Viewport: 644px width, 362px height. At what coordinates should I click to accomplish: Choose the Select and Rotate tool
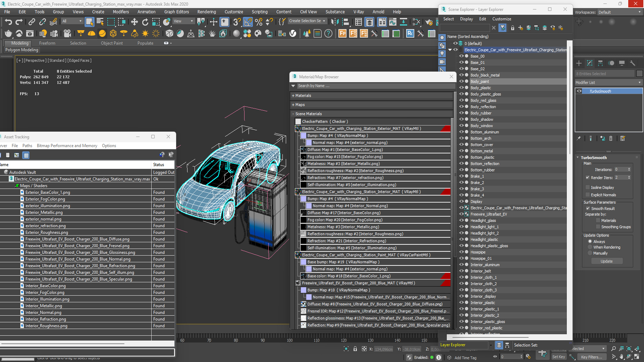point(145,22)
